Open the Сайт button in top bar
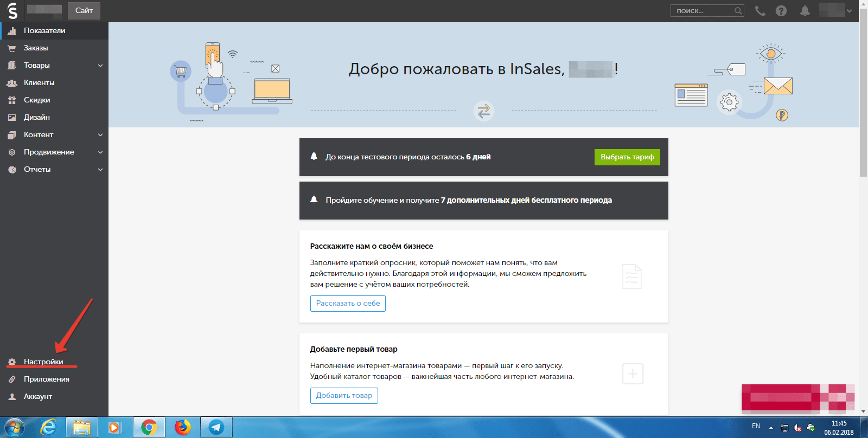 (84, 10)
